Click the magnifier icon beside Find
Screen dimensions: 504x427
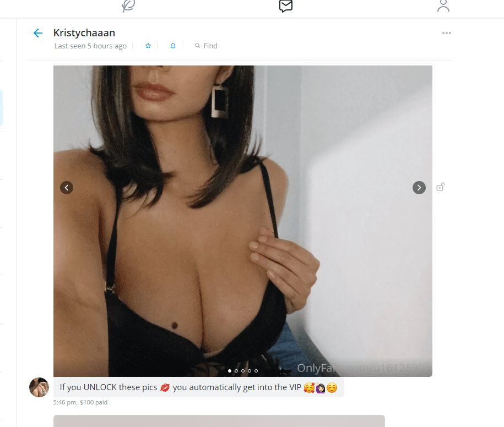point(197,46)
